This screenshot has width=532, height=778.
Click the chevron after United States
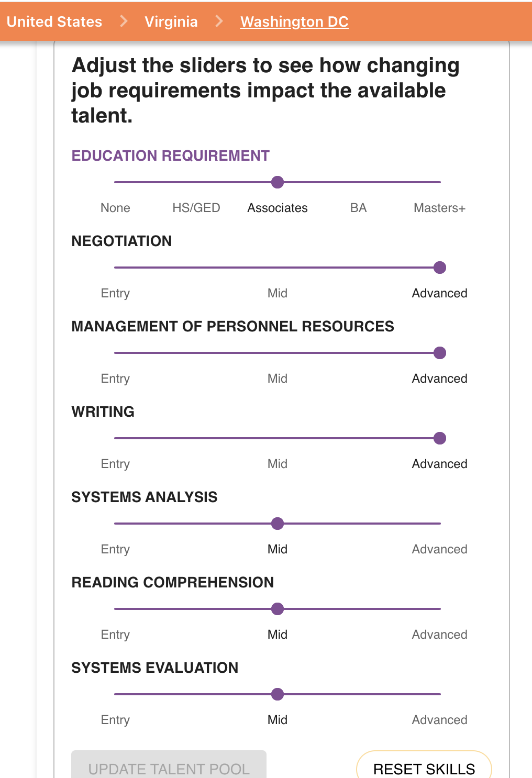[124, 21]
